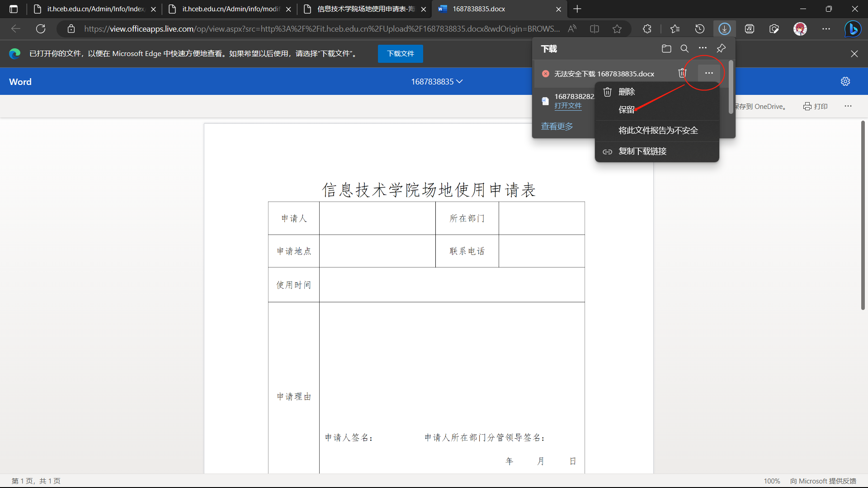
Task: Choose 复制下载链接 menu entry
Action: click(x=642, y=151)
